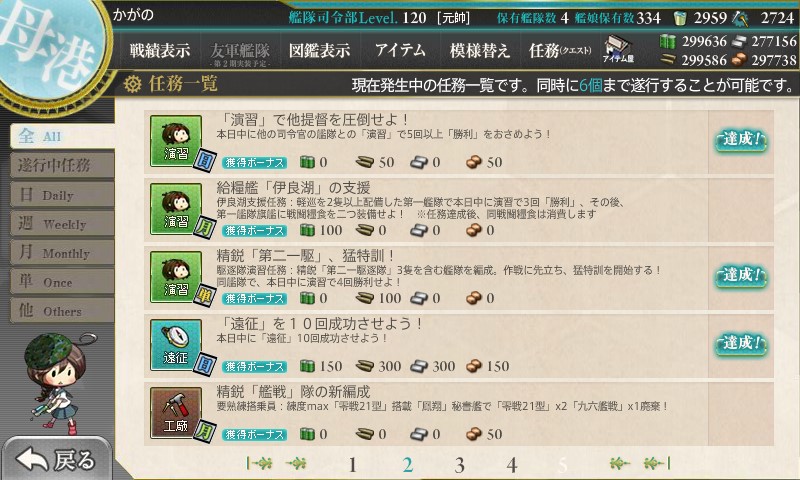Filter quests by Weekly tab
This screenshot has width=800, height=480.
point(62,224)
